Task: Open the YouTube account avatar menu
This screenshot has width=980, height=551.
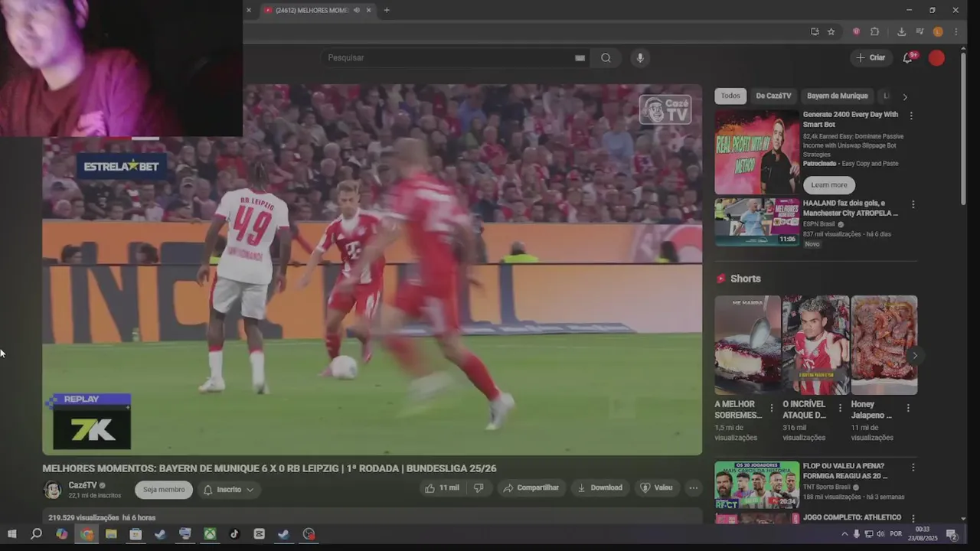Action: (936, 58)
